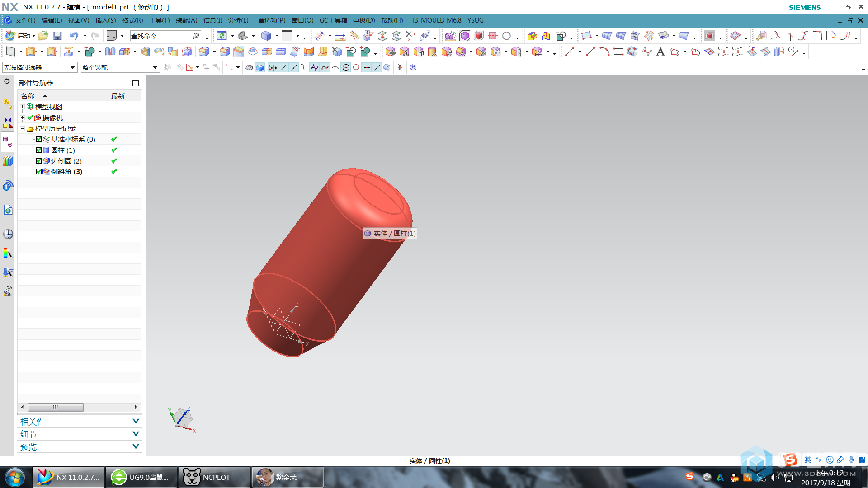The height and width of the screenshot is (488, 868).
Task: Click the navigator scrollbar right arrow
Action: [x=136, y=407]
